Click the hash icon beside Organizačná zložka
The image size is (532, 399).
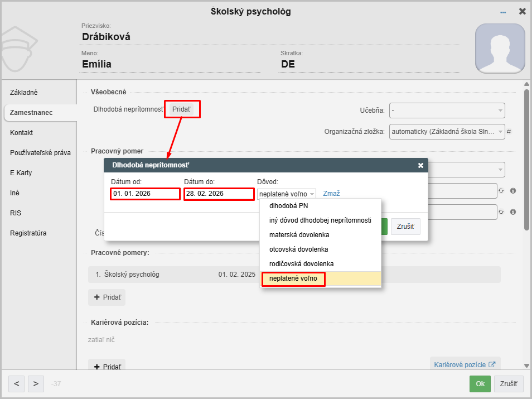pos(509,132)
